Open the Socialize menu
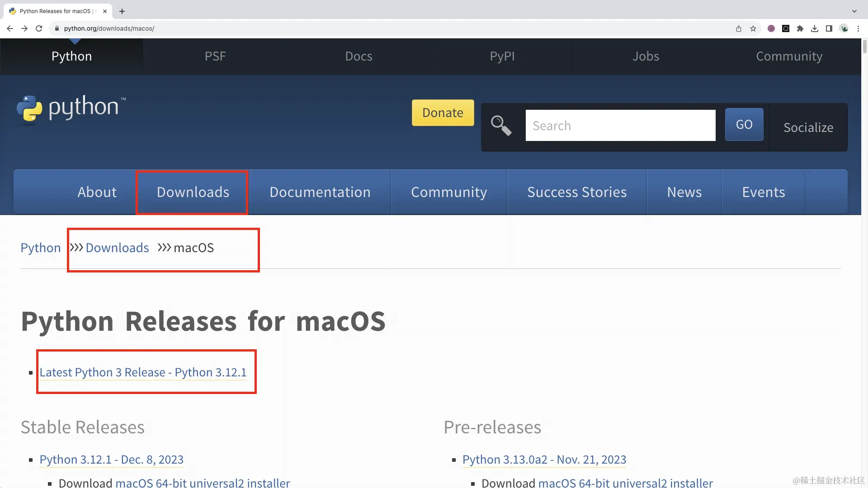The image size is (868, 488). (808, 127)
